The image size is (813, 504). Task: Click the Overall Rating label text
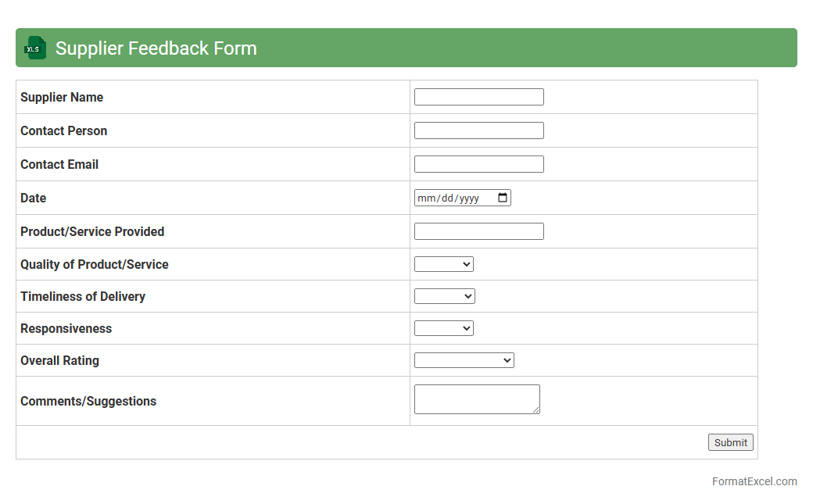click(x=59, y=360)
